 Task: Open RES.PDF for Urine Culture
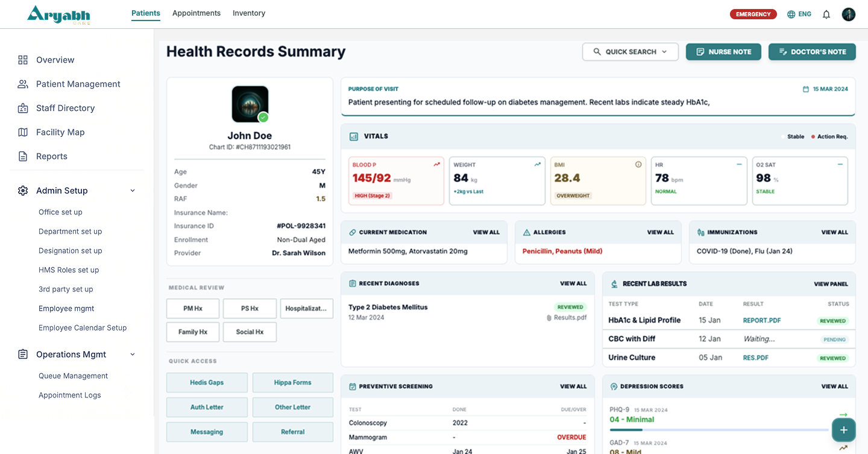click(756, 358)
